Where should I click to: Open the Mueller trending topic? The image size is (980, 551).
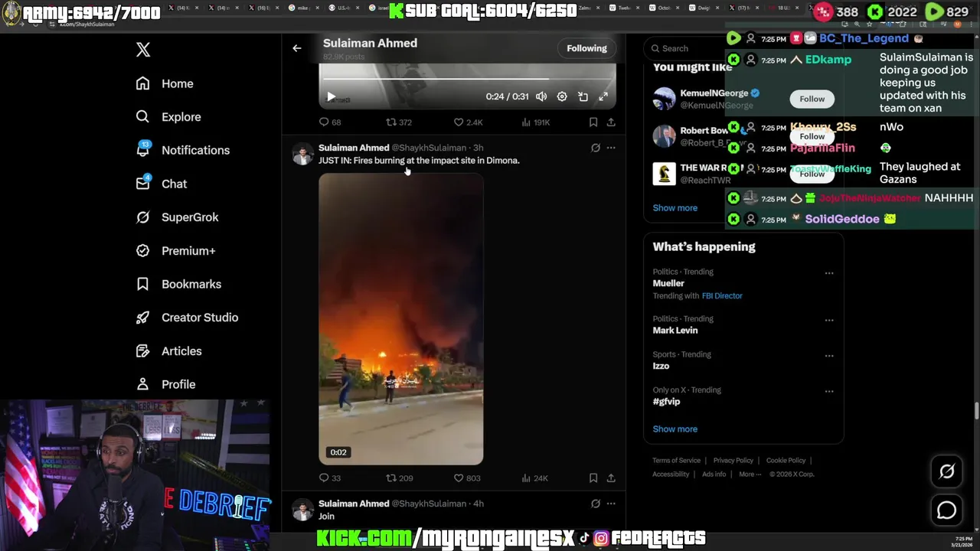coord(668,283)
